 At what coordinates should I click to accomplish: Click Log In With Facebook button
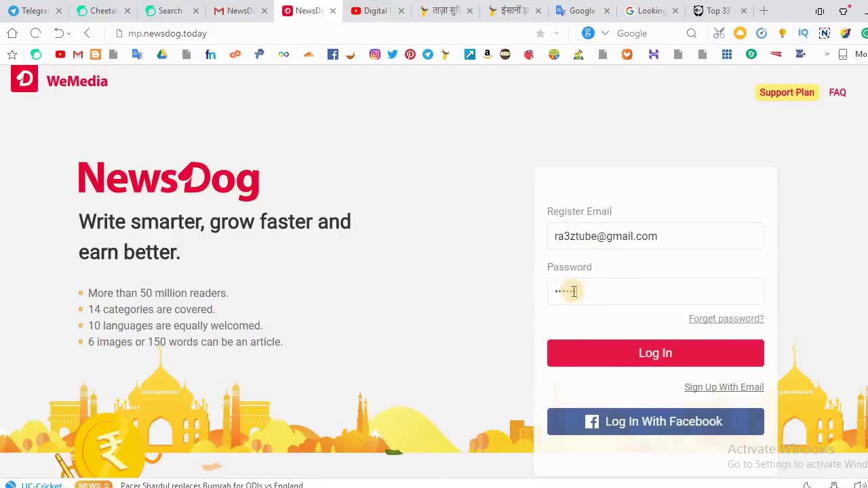655,422
